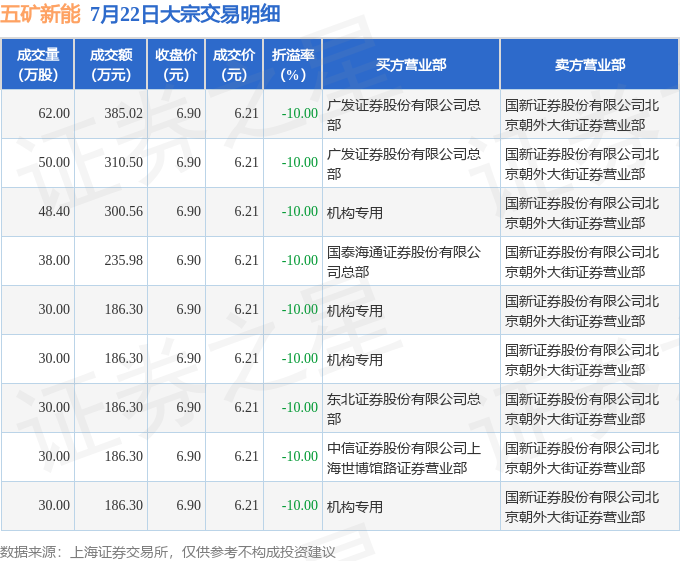Click the 卖方营业部 column header
680x561 pixels.
click(x=590, y=64)
